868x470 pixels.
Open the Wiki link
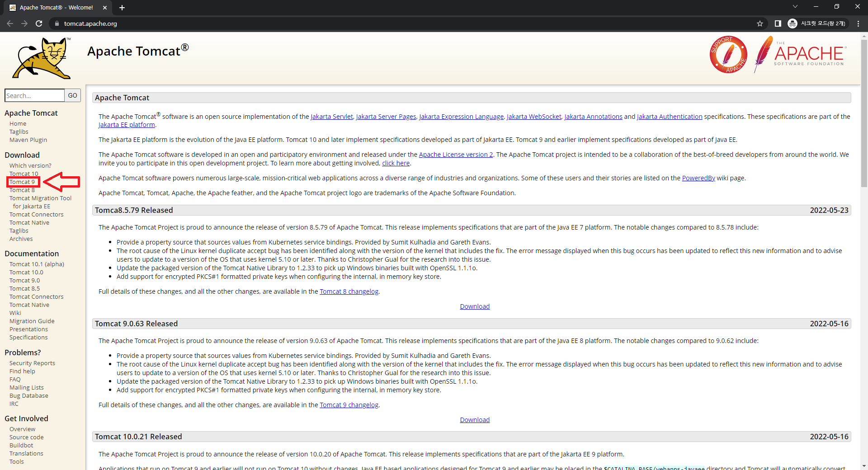point(15,313)
